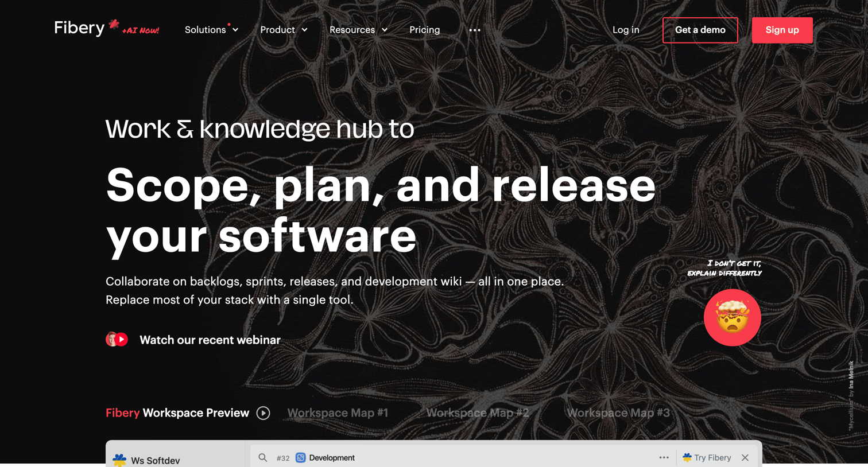This screenshot has height=467, width=868.
Task: Click the Try Fibery button in preview
Action: tap(707, 458)
